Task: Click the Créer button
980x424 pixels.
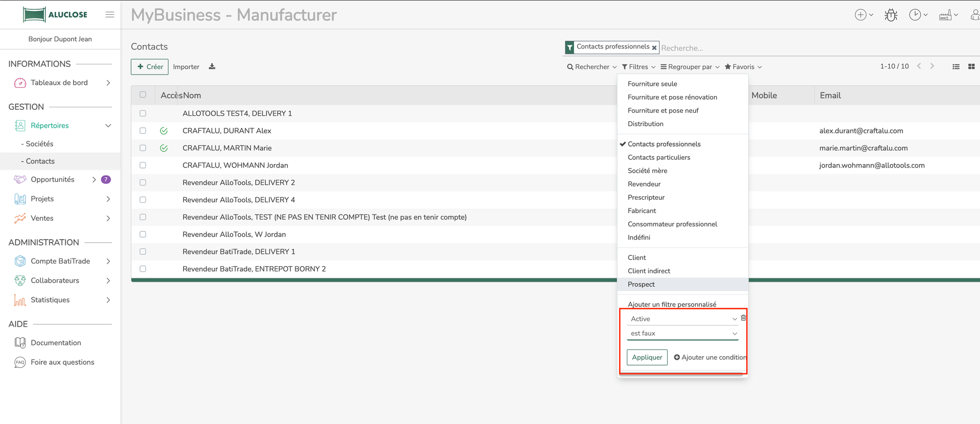Action: [150, 67]
